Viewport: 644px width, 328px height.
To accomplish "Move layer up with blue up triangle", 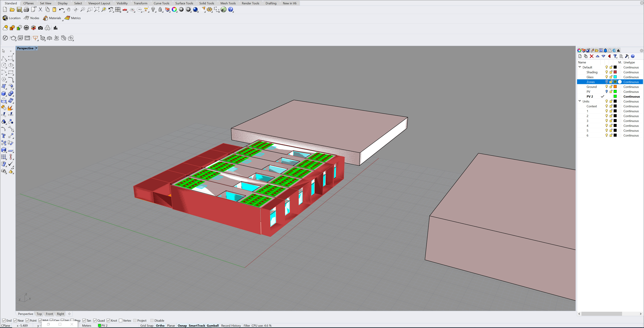I will (598, 56).
